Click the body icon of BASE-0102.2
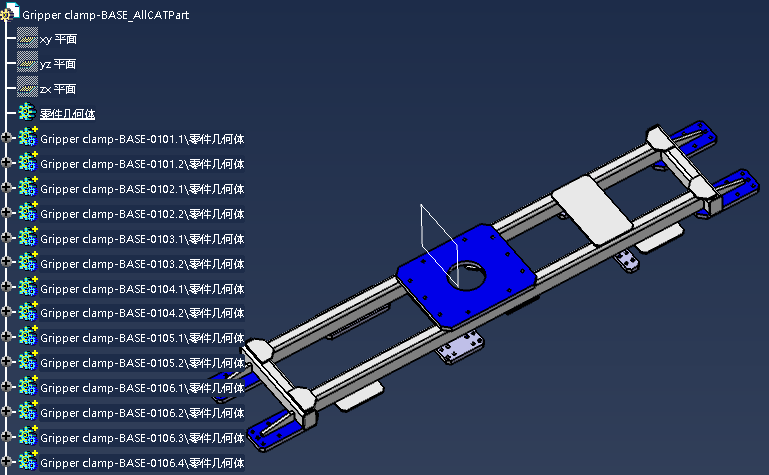The image size is (769, 475). [27, 213]
